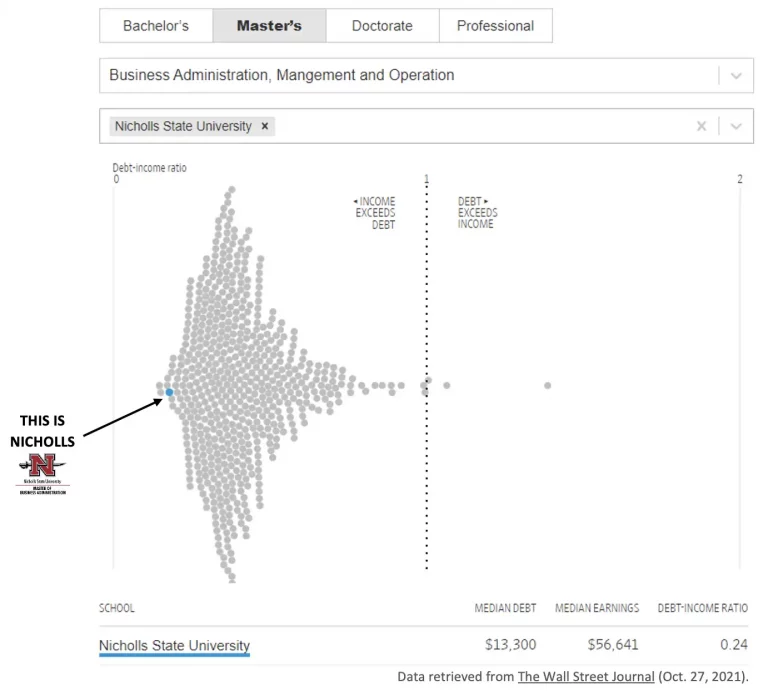The height and width of the screenshot is (700, 768).
Task: Click the Debt-Income Ratio column header
Action: tap(702, 608)
